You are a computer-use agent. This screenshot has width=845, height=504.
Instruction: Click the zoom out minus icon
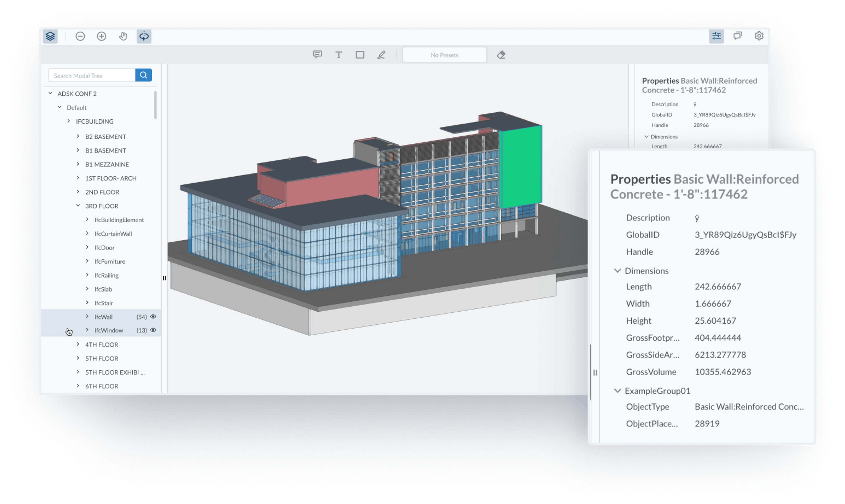click(80, 36)
